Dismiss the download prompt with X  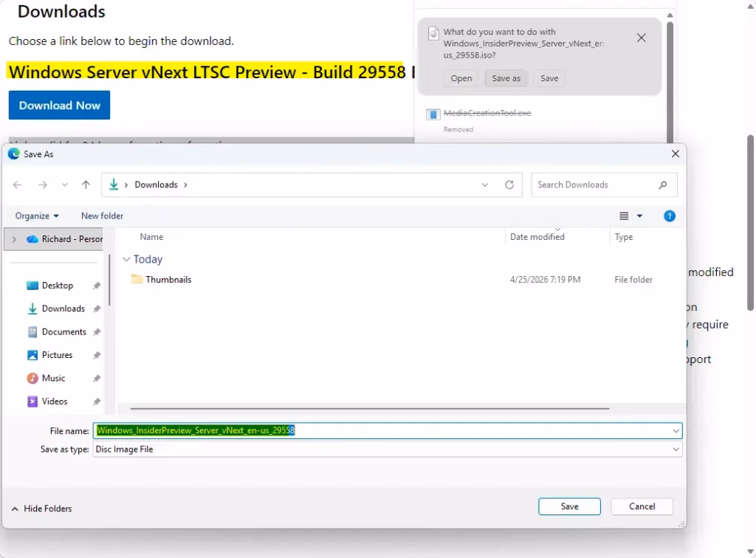pos(641,38)
